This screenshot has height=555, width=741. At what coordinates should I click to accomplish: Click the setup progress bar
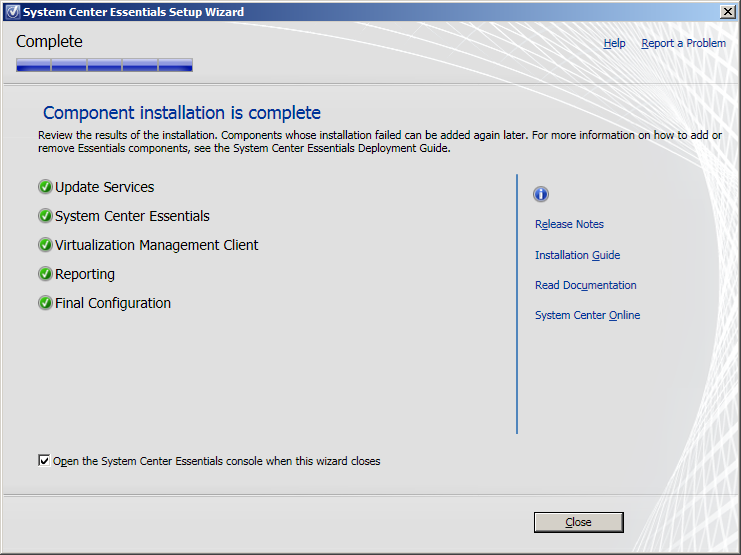[x=104, y=65]
